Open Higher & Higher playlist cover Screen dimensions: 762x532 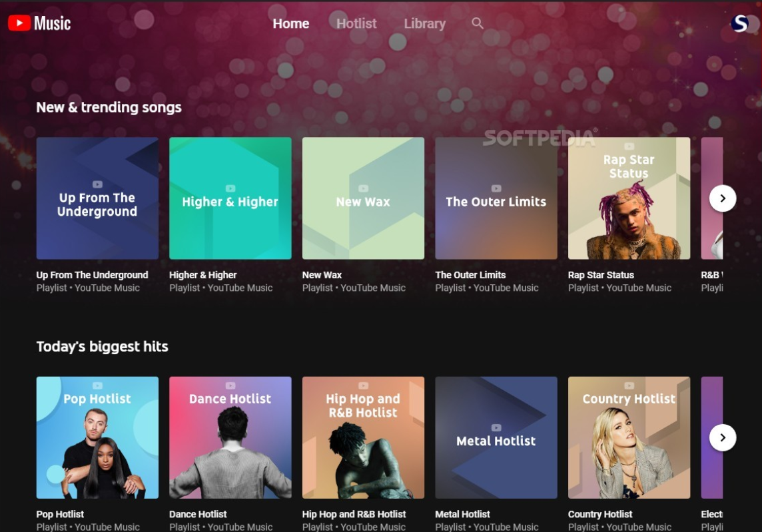(x=230, y=198)
